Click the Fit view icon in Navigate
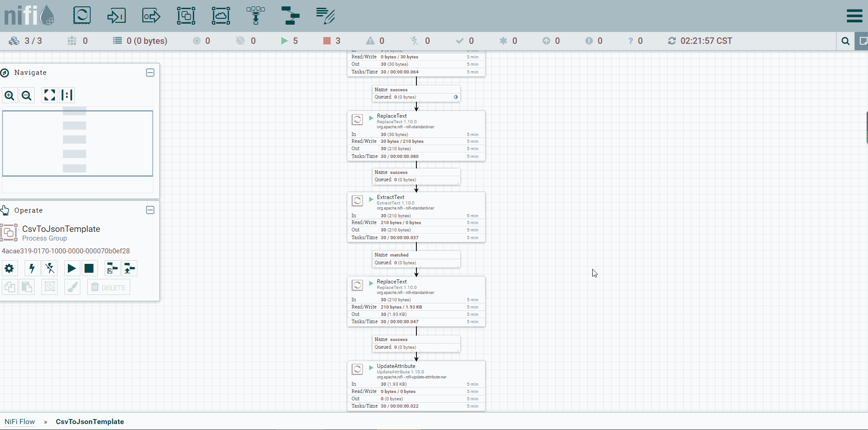This screenshot has width=868, height=430. [x=49, y=95]
